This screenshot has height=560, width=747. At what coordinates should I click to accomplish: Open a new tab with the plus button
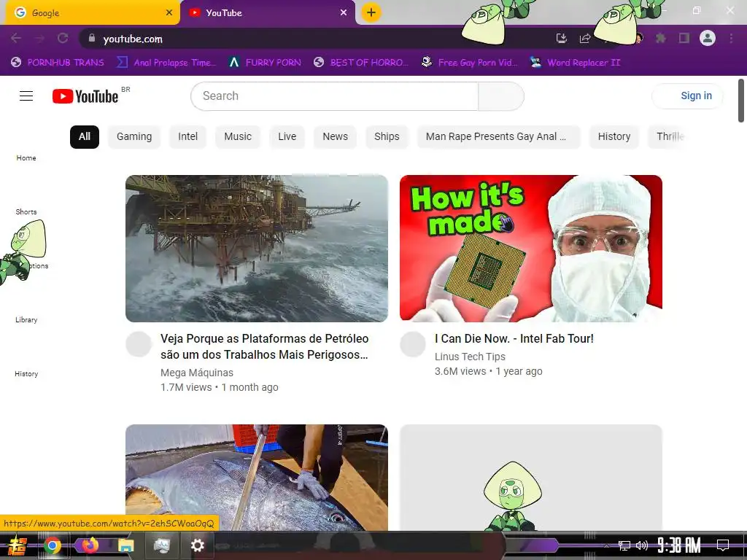pos(371,12)
